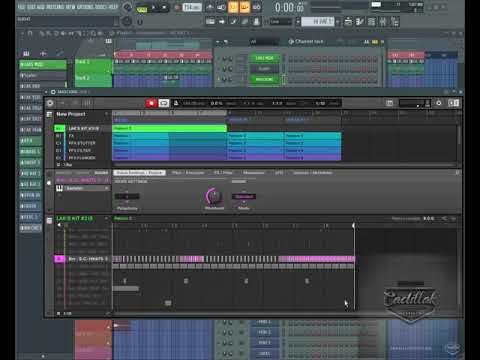Click the Maschine red record button
This screenshot has width=480, height=360.
point(151,103)
